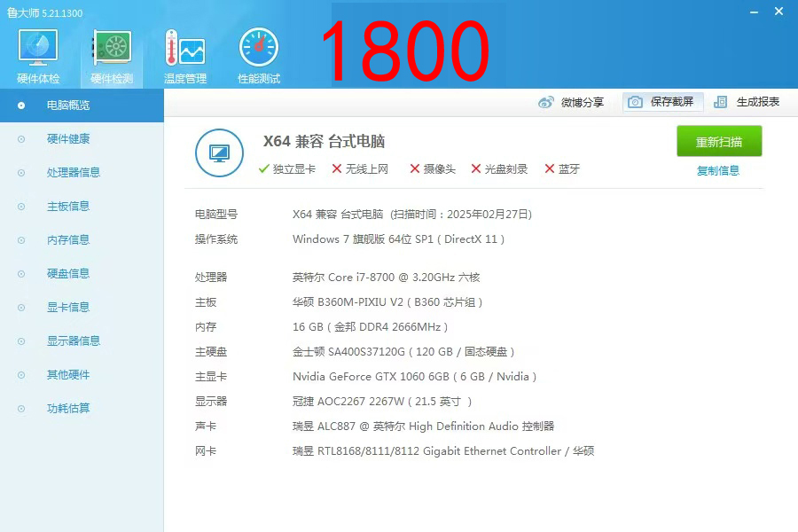Click the RTL8168 Gigabit Ethernet value
The width and height of the screenshot is (798, 532).
(442, 451)
